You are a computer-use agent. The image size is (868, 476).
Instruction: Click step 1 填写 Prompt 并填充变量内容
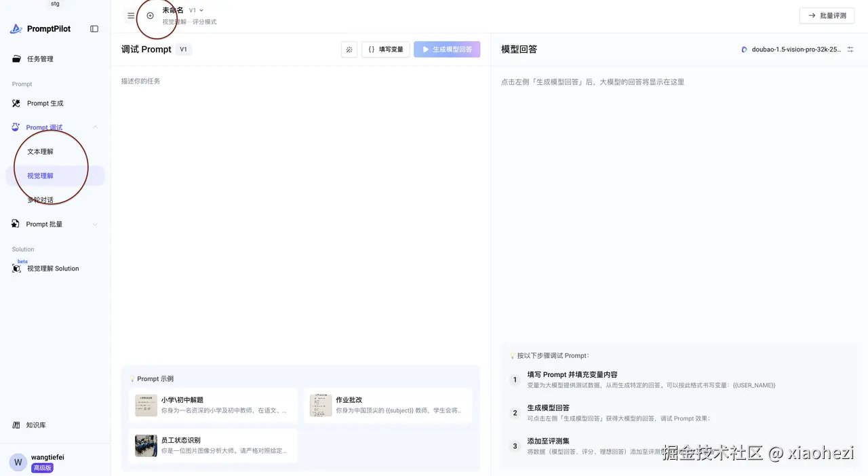click(572, 374)
